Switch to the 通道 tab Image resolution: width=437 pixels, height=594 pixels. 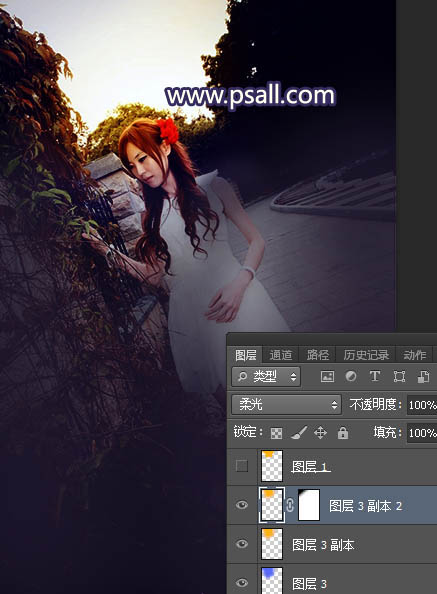point(281,355)
